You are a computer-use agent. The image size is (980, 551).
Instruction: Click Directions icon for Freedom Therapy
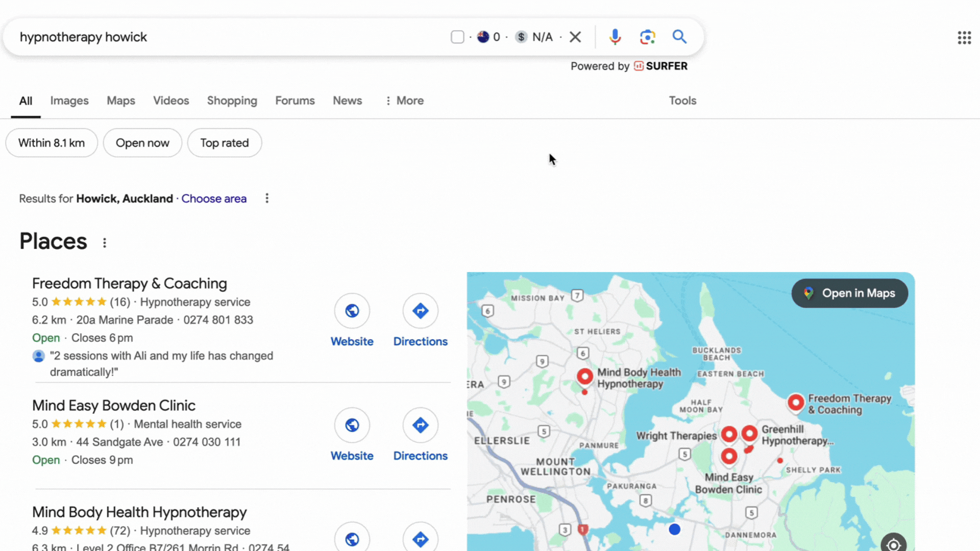(421, 311)
